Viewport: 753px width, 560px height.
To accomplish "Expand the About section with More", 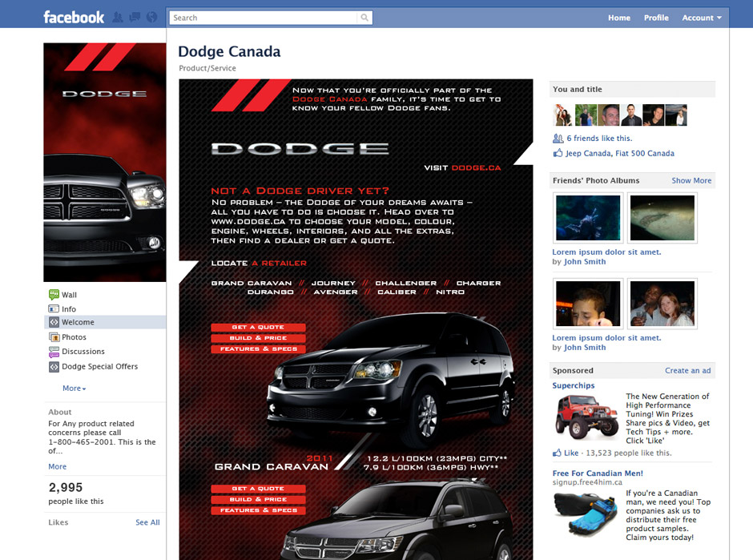I will click(x=57, y=466).
